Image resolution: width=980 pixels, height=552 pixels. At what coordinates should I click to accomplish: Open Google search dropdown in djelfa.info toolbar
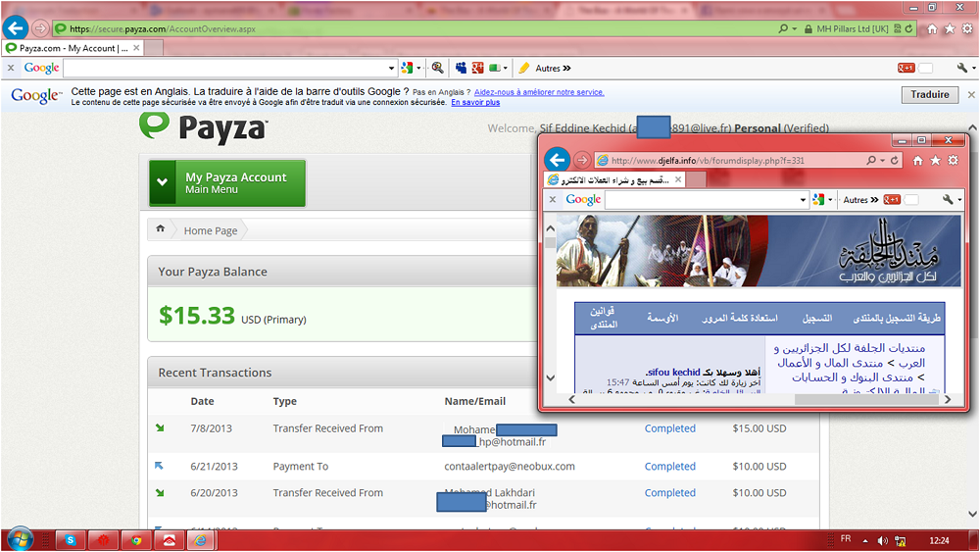[x=804, y=200]
